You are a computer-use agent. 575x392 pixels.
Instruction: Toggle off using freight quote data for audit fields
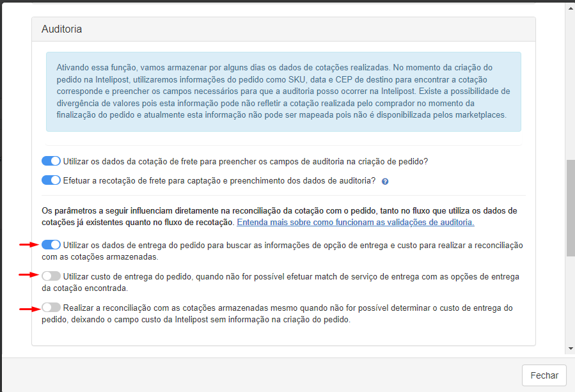pos(51,161)
